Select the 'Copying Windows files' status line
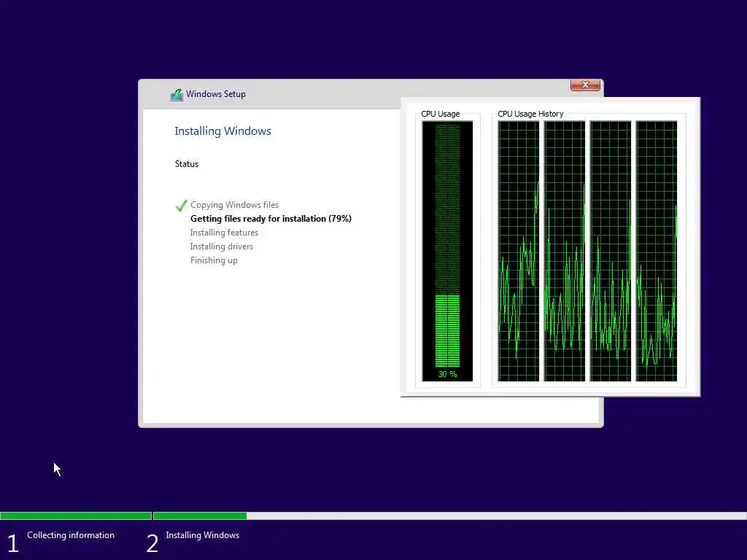Viewport: 747px width, 560px height. 234,205
